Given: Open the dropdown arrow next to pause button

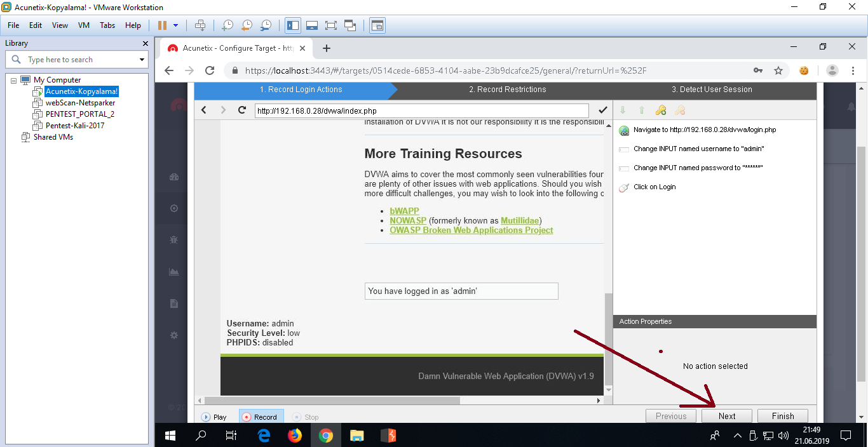Looking at the screenshot, I should [x=176, y=25].
